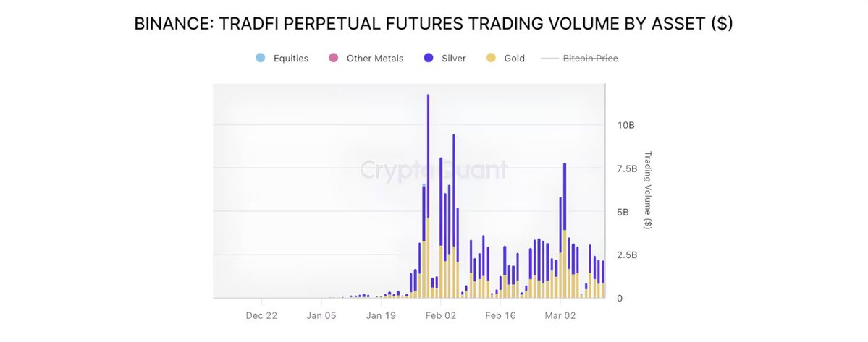Select the Feb 02 x-axis label
This screenshot has height=342, width=868.
(x=440, y=315)
